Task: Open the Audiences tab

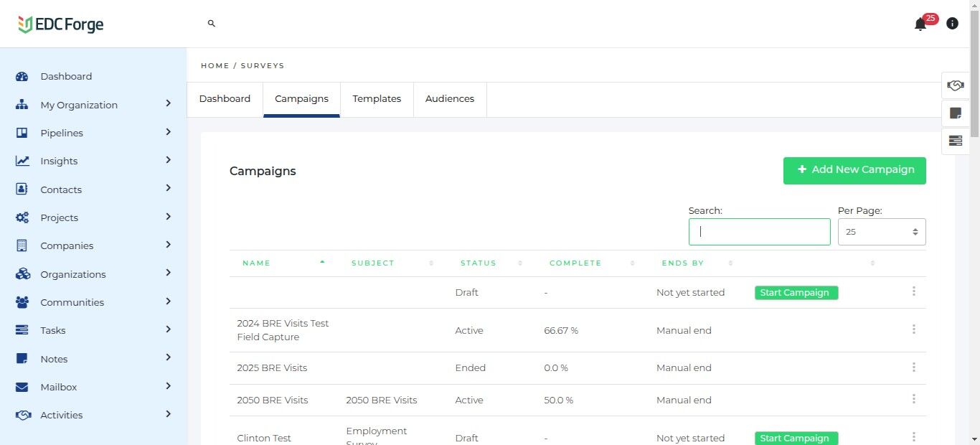Action: [450, 99]
